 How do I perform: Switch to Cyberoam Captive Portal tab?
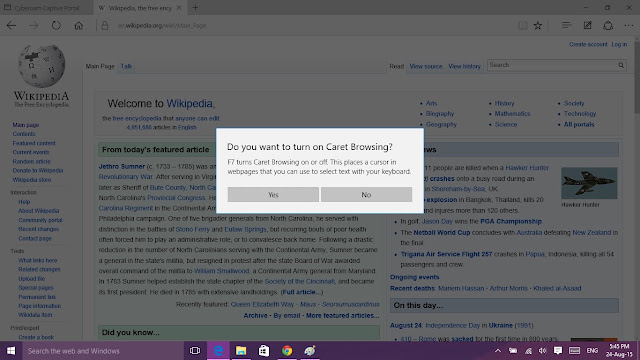click(47, 8)
